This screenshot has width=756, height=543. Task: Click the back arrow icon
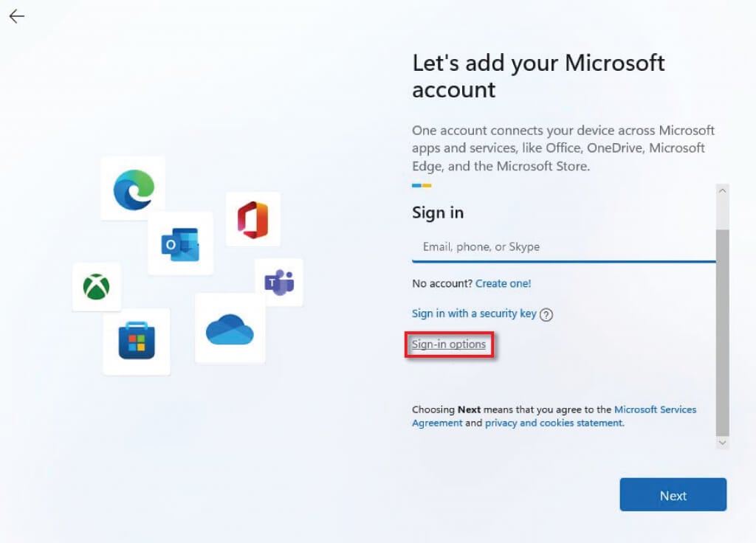[16, 16]
